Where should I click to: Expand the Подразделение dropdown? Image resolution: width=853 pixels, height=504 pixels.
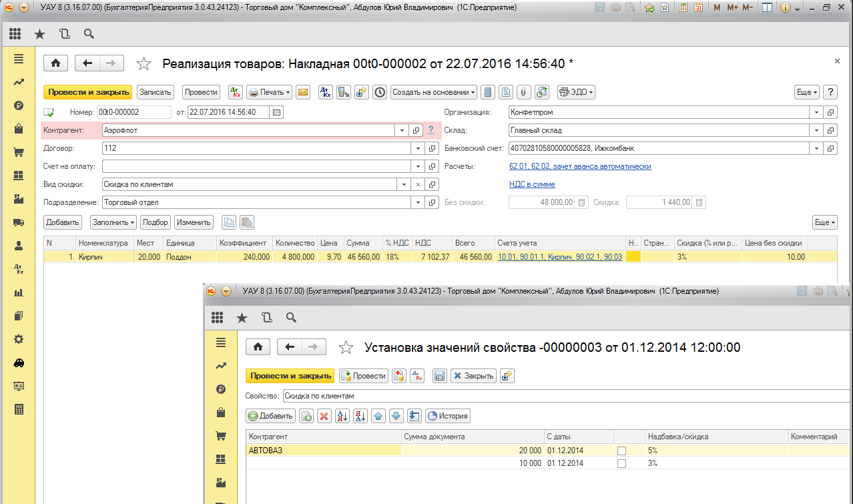[417, 202]
